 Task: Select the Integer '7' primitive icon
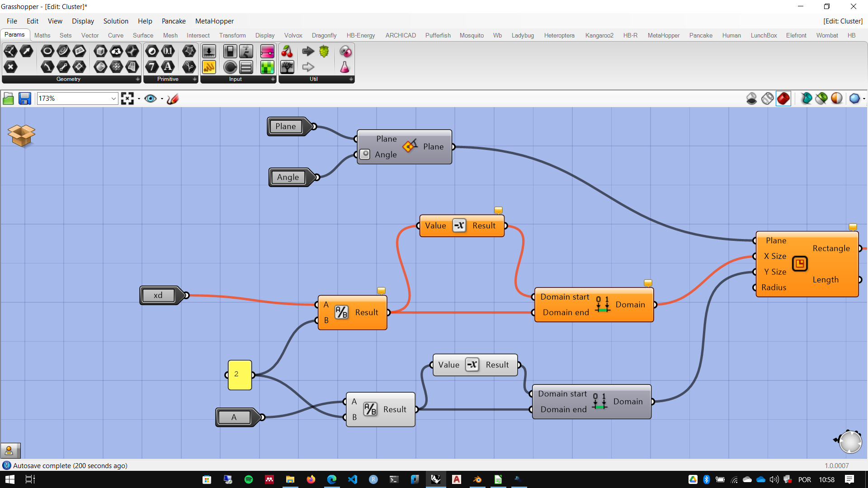tap(152, 67)
